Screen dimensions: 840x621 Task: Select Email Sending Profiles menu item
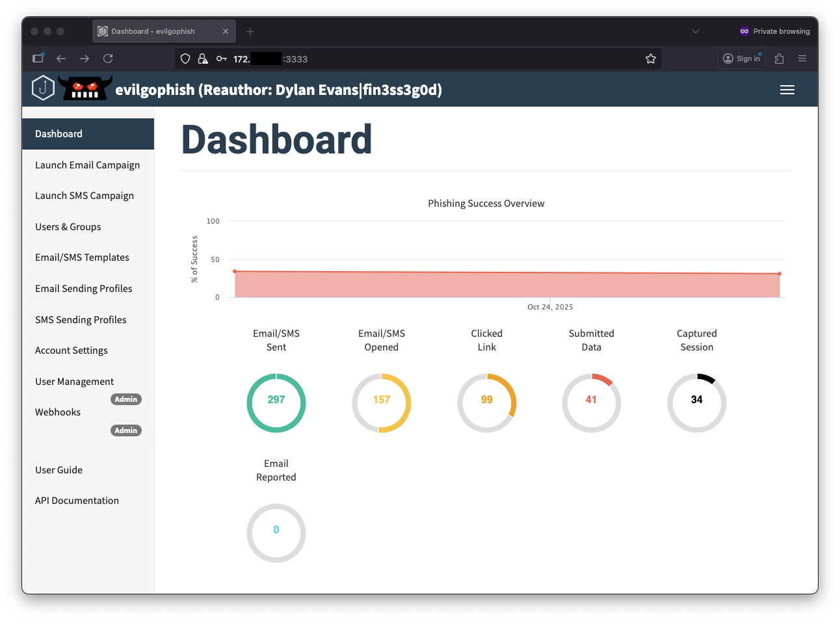(x=83, y=289)
